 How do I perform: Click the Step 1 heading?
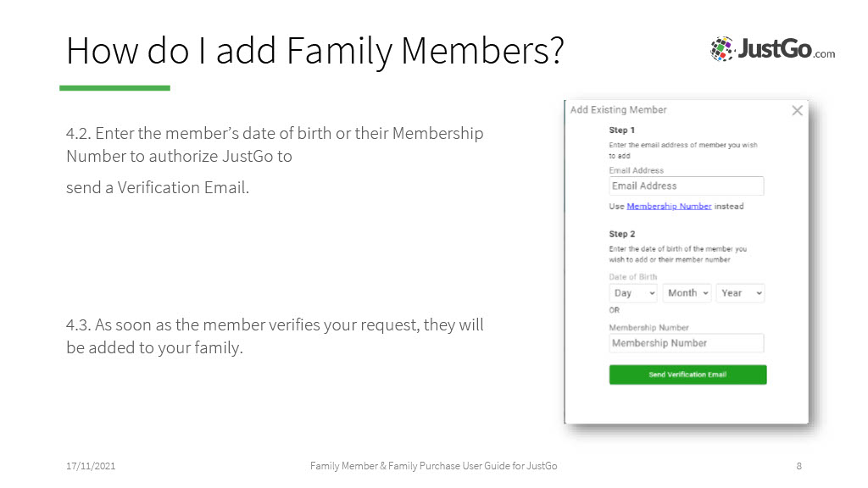pos(621,130)
